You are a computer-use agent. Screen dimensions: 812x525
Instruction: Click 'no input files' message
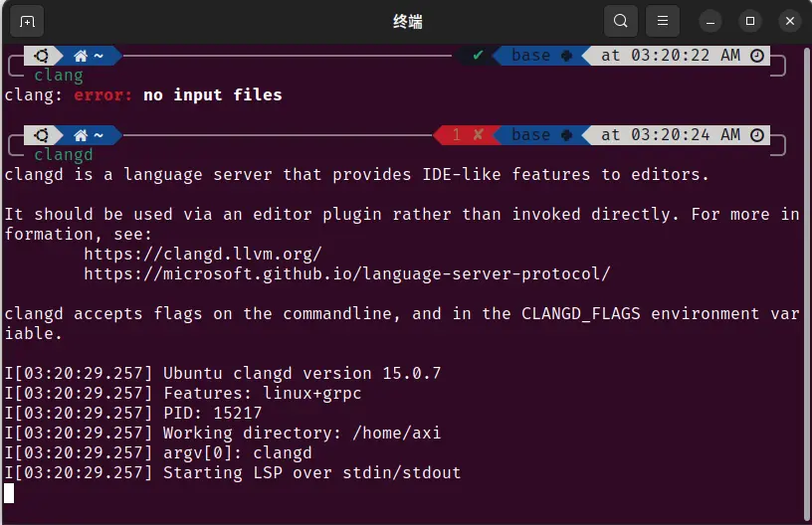[x=212, y=95]
